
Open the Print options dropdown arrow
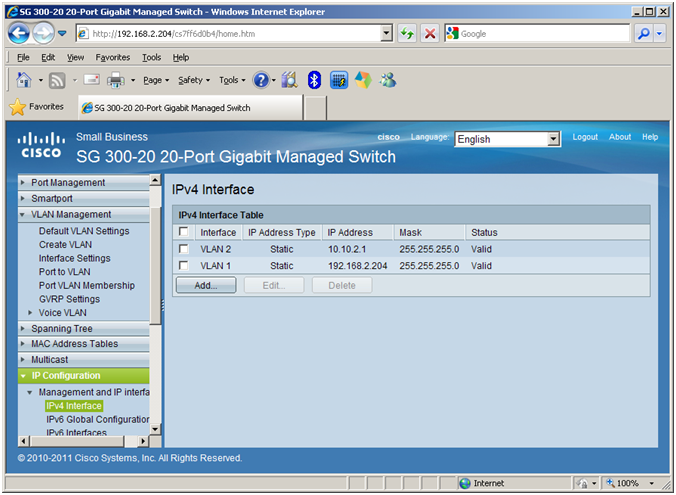click(133, 80)
